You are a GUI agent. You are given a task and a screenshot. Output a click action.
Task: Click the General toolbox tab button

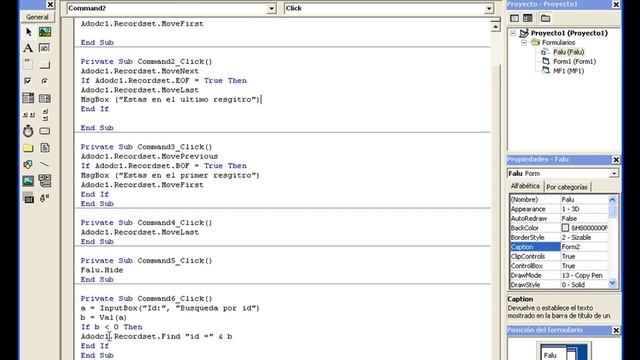(x=37, y=17)
